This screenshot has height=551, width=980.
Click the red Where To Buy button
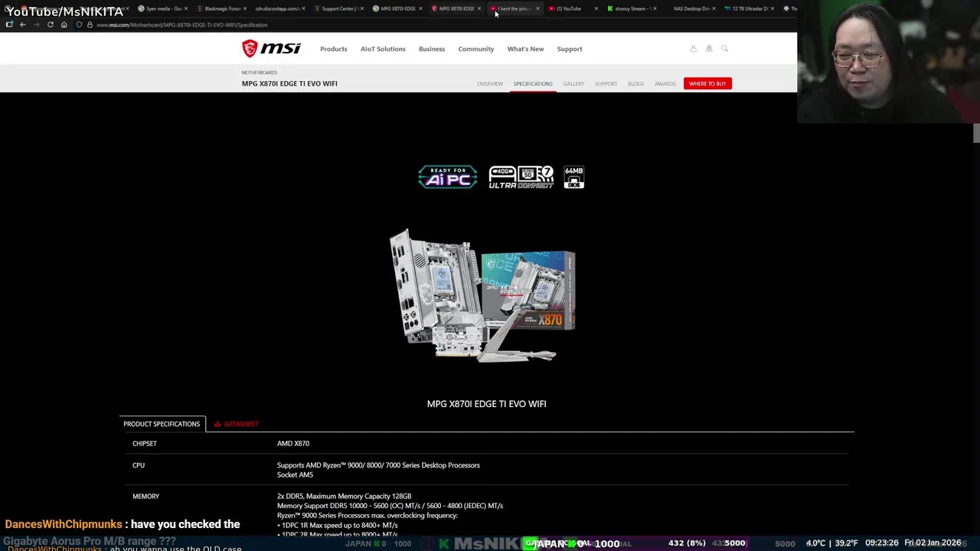707,83
